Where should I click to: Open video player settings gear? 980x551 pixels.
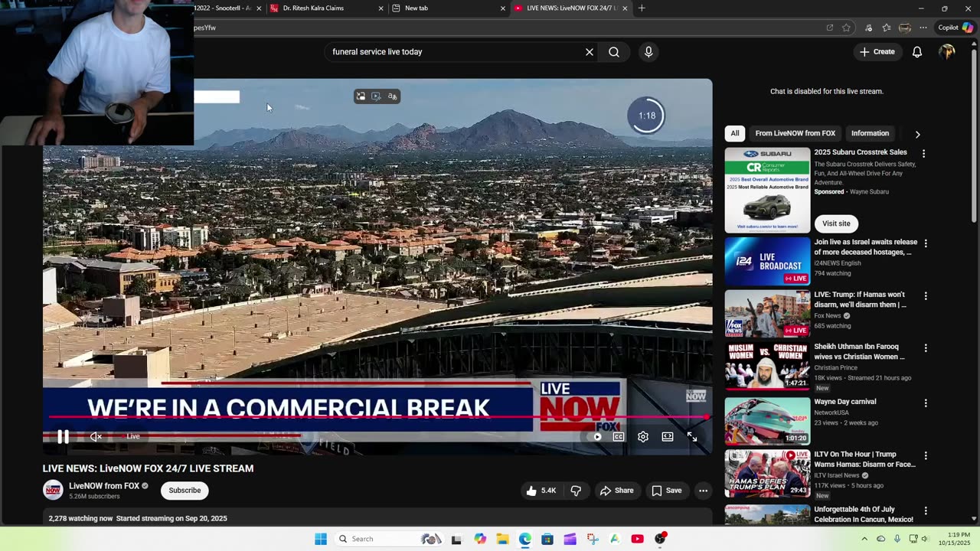643,437
